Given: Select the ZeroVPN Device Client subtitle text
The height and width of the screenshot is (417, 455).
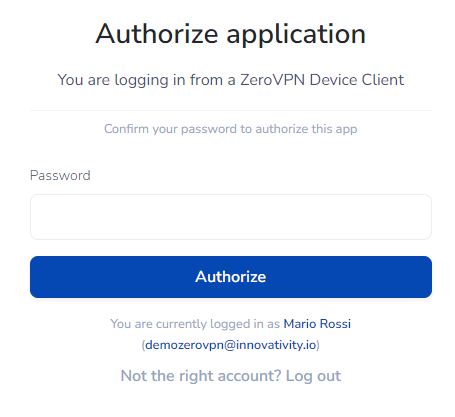Looking at the screenshot, I should point(231,80).
